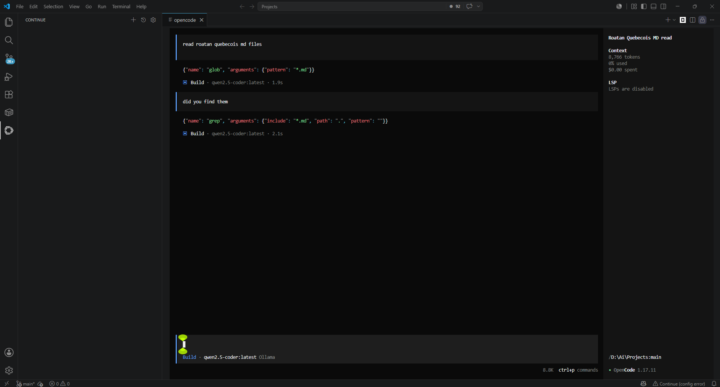720x387 pixels.
Task: Click qwen2.5-coder:latest model name below prompt
Action: [x=230, y=357]
